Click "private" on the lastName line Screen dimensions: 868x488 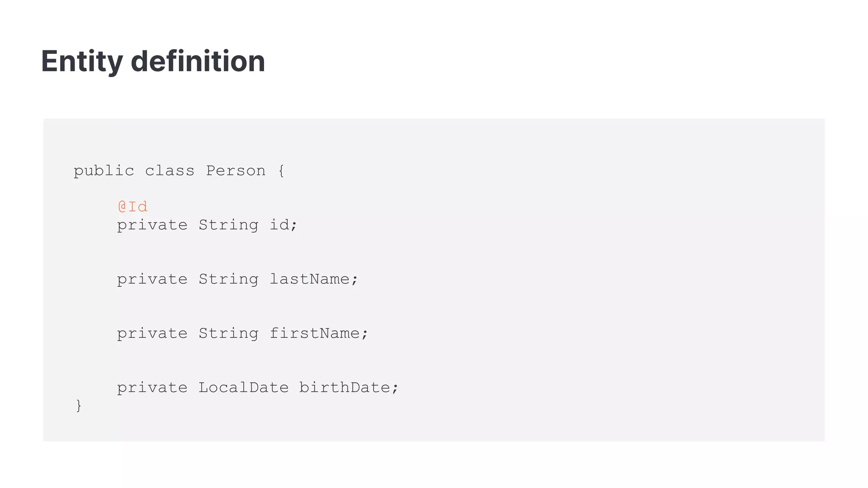point(152,279)
